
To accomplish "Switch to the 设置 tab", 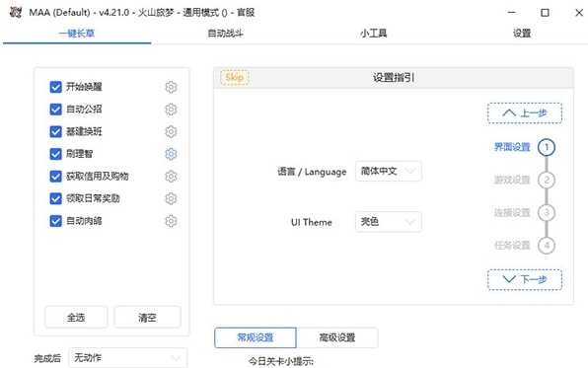I will point(522,34).
